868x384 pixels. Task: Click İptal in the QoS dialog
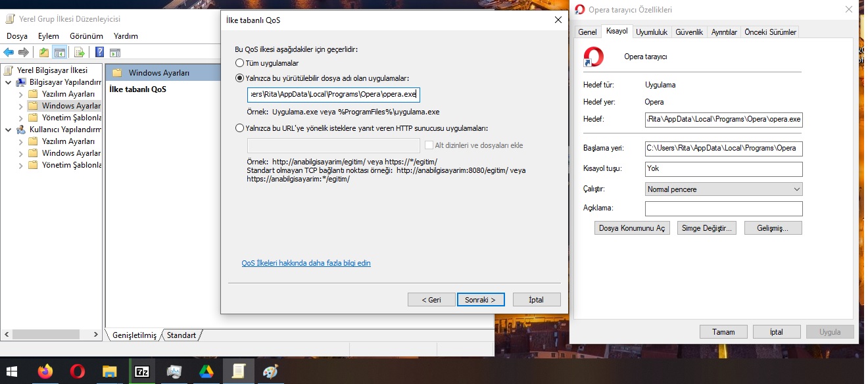(x=537, y=300)
